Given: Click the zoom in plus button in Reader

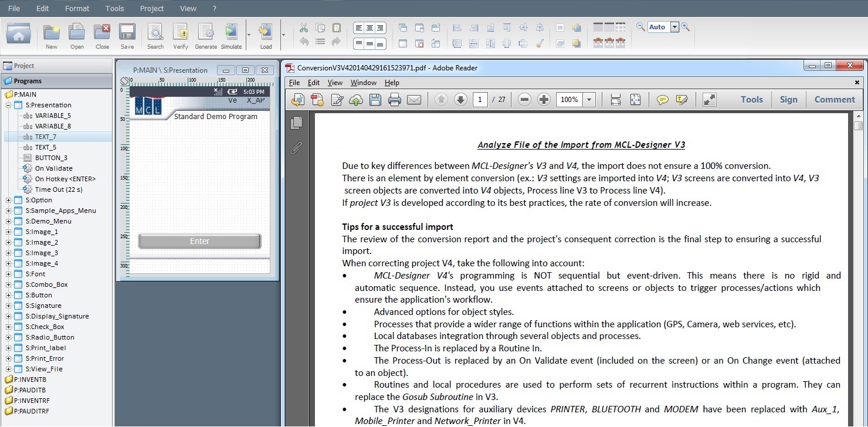Looking at the screenshot, I should click(x=544, y=100).
